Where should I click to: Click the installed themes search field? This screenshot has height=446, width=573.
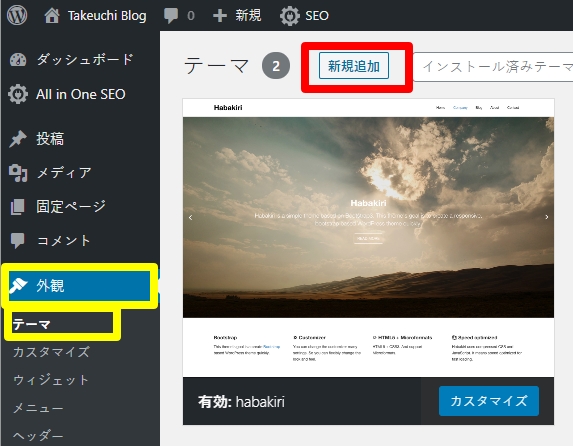coord(493,67)
